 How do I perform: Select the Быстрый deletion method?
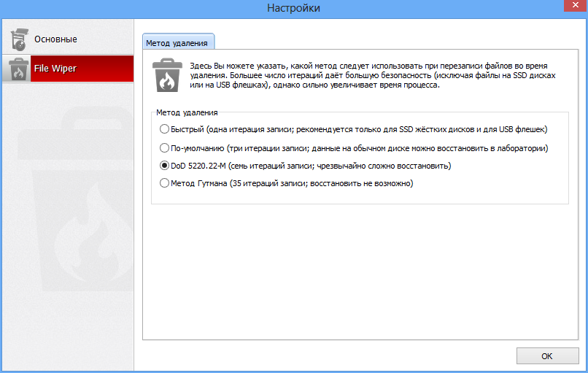pyautogui.click(x=353, y=129)
